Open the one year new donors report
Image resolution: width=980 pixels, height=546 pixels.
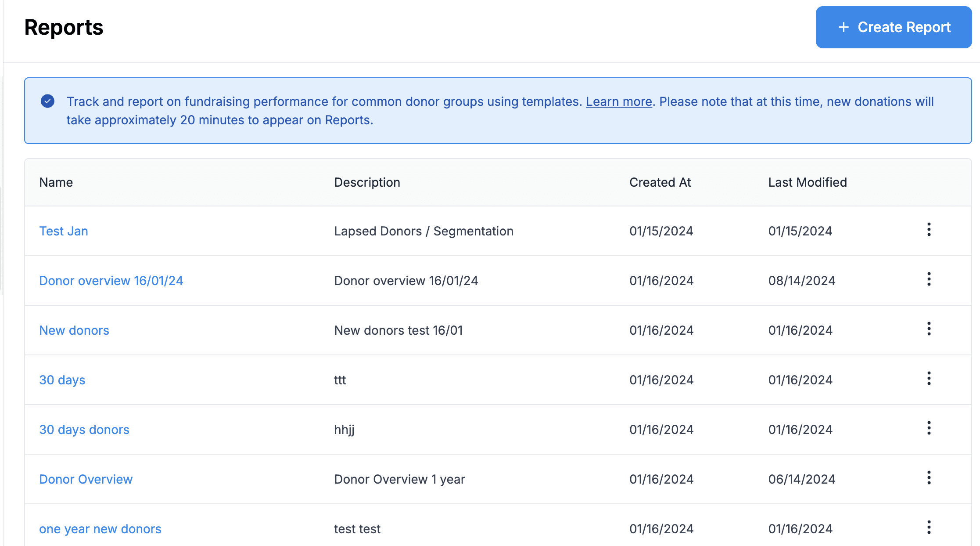coord(100,528)
